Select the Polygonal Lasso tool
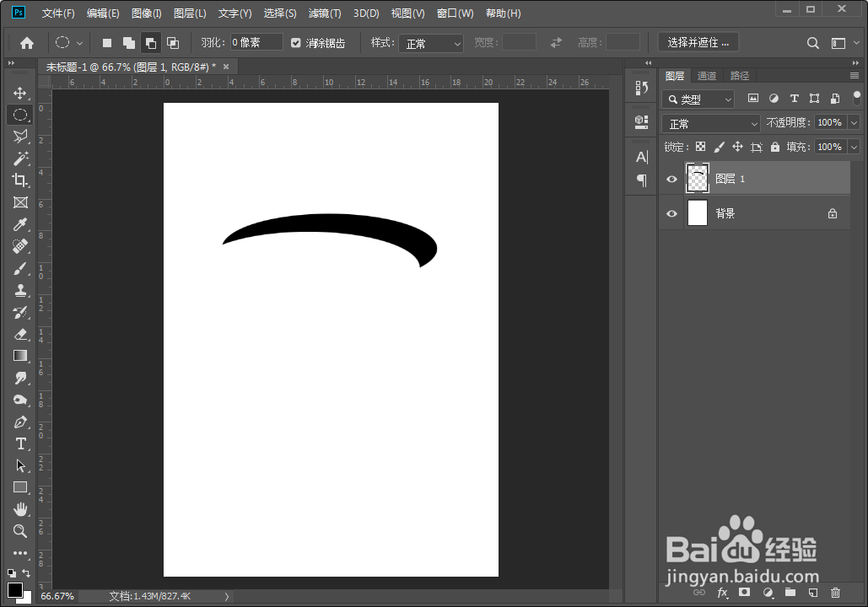The height and width of the screenshot is (607, 868). (20, 137)
